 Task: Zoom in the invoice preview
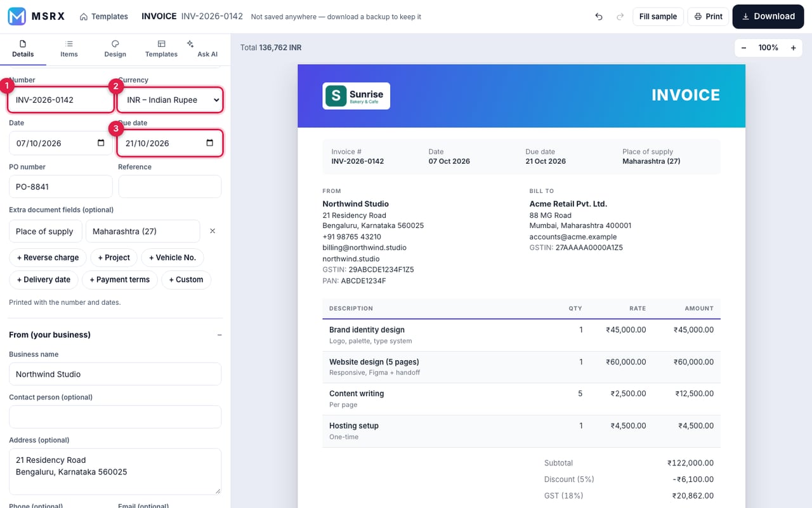[793, 48]
